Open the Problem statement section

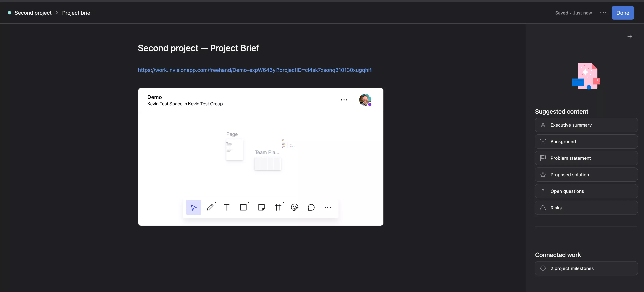pos(586,158)
